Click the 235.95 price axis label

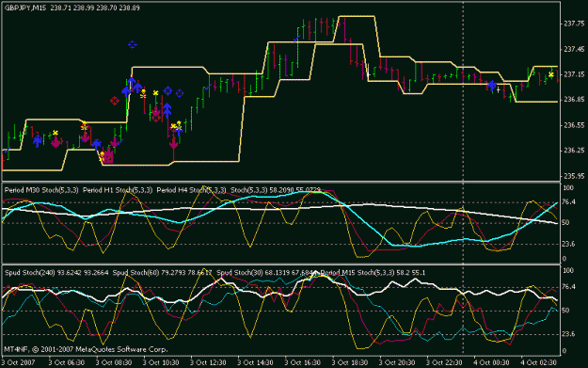click(x=574, y=176)
